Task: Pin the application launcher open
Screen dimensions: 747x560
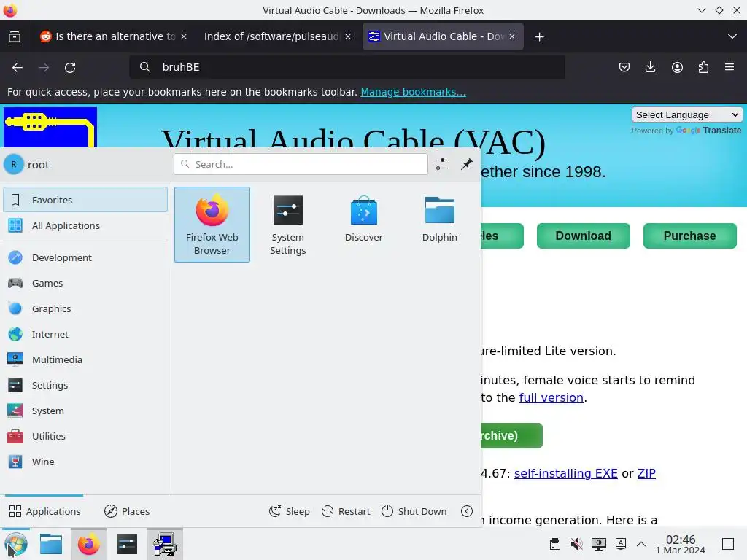Action: coord(466,164)
